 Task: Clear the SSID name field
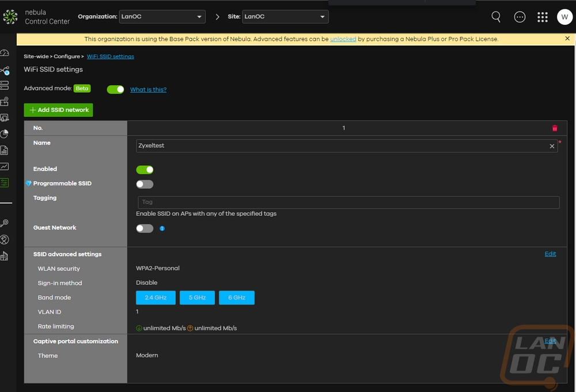552,146
